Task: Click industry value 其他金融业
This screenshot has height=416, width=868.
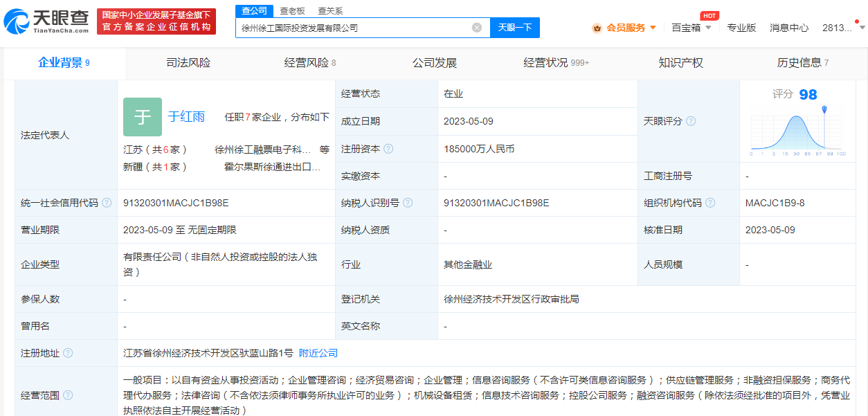Action: point(468,264)
